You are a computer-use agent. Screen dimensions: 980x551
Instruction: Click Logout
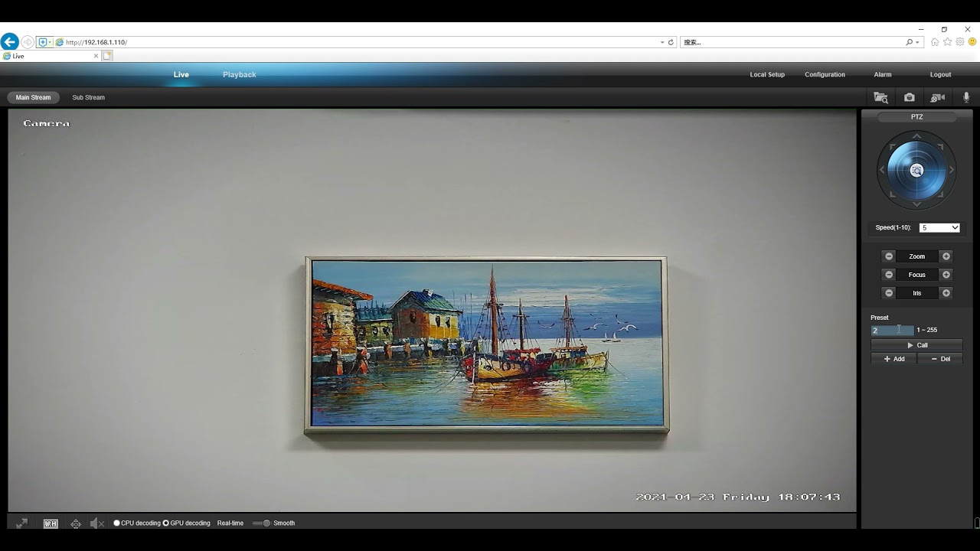(940, 74)
